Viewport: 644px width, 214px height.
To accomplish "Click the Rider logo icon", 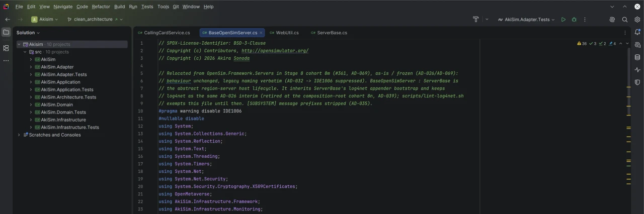I will 6,7.
